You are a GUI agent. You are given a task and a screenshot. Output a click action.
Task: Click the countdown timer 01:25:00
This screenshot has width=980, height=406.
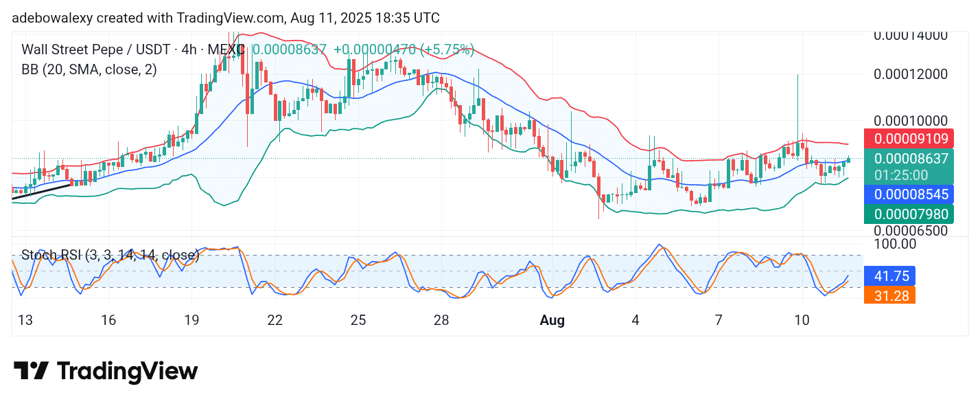click(902, 174)
